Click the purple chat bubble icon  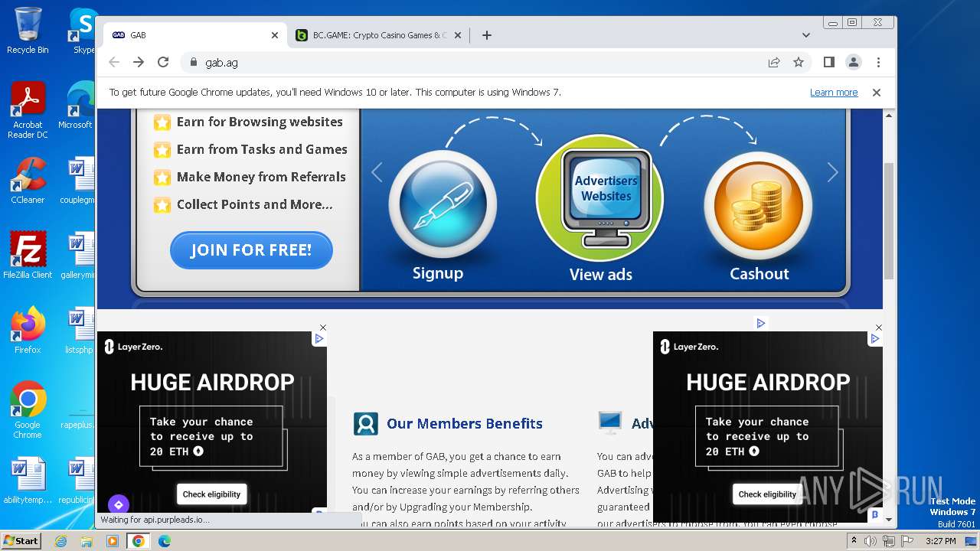pos(118,505)
